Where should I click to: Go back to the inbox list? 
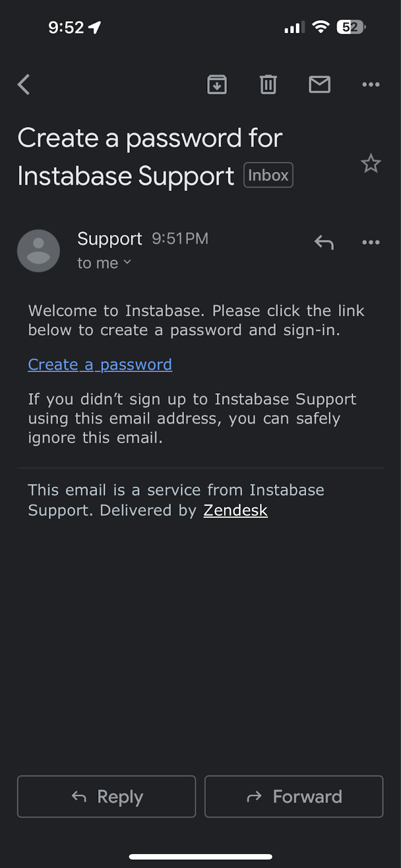(x=24, y=85)
